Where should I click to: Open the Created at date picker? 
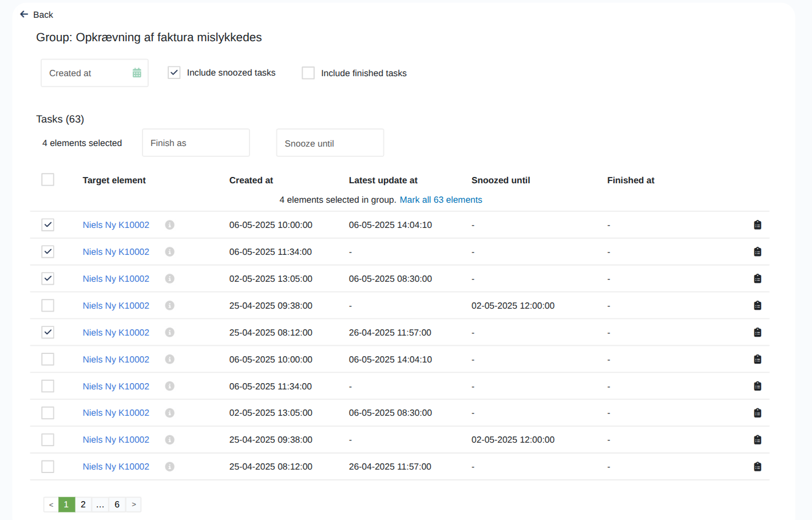pos(94,73)
